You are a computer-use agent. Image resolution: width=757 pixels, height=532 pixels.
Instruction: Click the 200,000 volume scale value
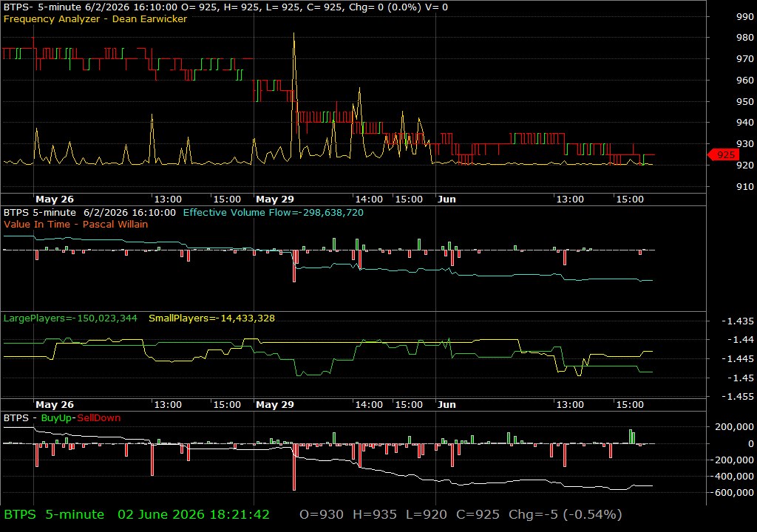(x=734, y=427)
